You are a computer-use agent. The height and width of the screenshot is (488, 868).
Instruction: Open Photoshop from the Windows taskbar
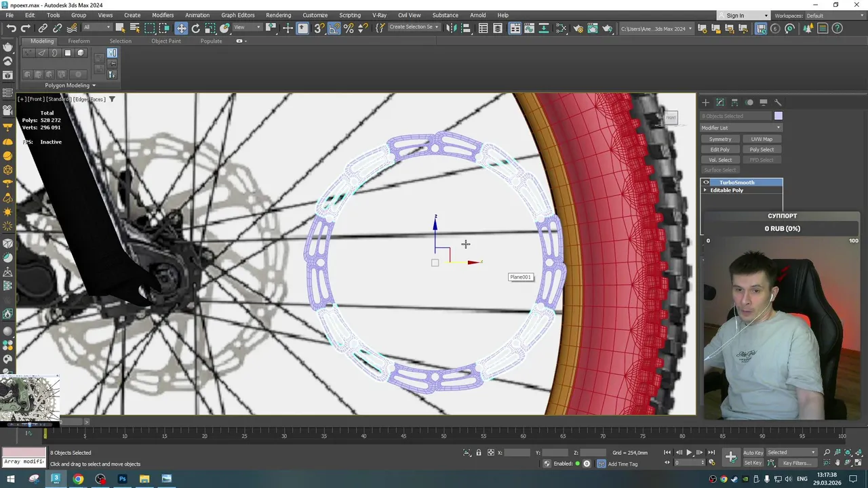click(122, 479)
